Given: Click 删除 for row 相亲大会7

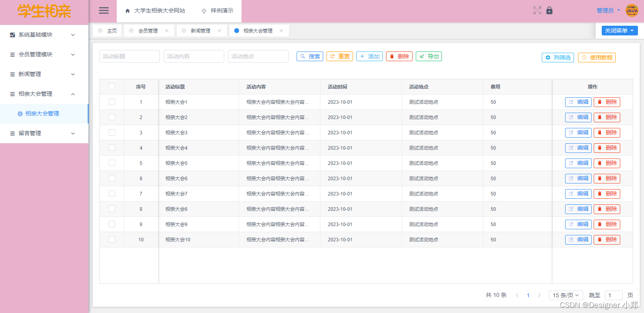Looking at the screenshot, I should (607, 194).
